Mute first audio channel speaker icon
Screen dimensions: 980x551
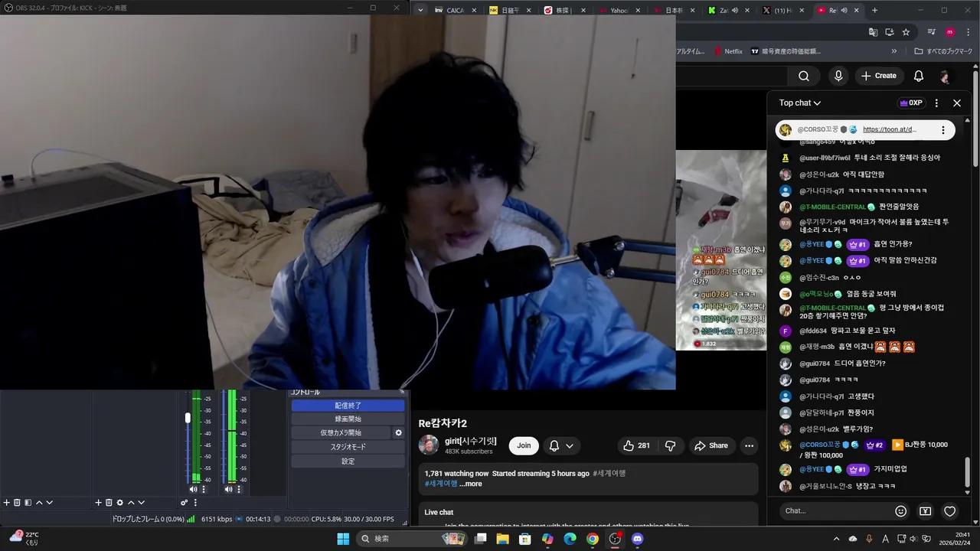(x=193, y=489)
